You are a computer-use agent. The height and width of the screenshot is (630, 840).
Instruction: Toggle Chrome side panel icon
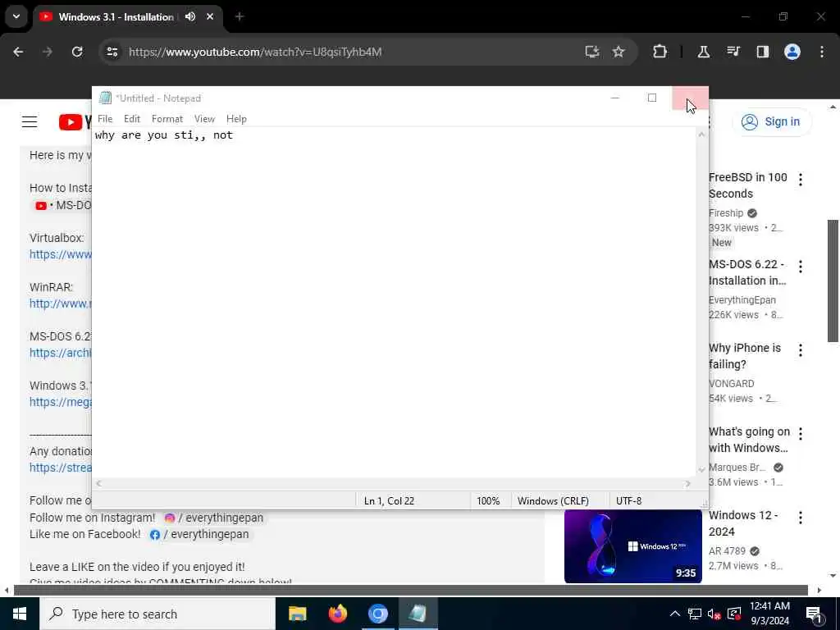pyautogui.click(x=763, y=52)
